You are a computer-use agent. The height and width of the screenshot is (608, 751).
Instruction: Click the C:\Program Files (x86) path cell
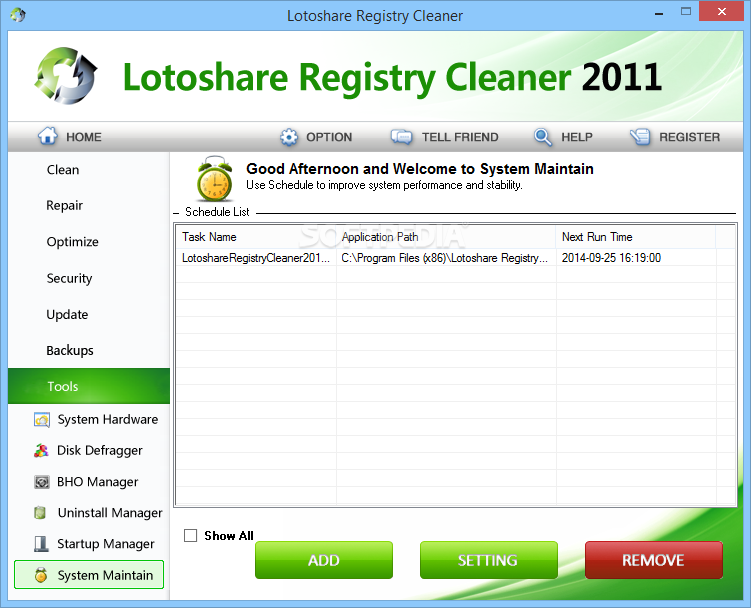click(x=446, y=258)
